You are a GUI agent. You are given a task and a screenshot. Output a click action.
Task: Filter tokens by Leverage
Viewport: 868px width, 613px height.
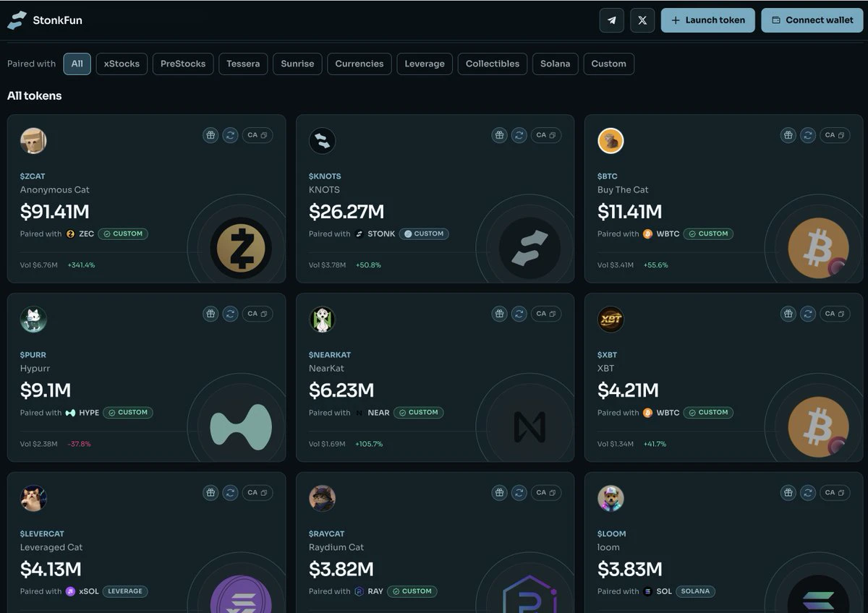pyautogui.click(x=425, y=64)
